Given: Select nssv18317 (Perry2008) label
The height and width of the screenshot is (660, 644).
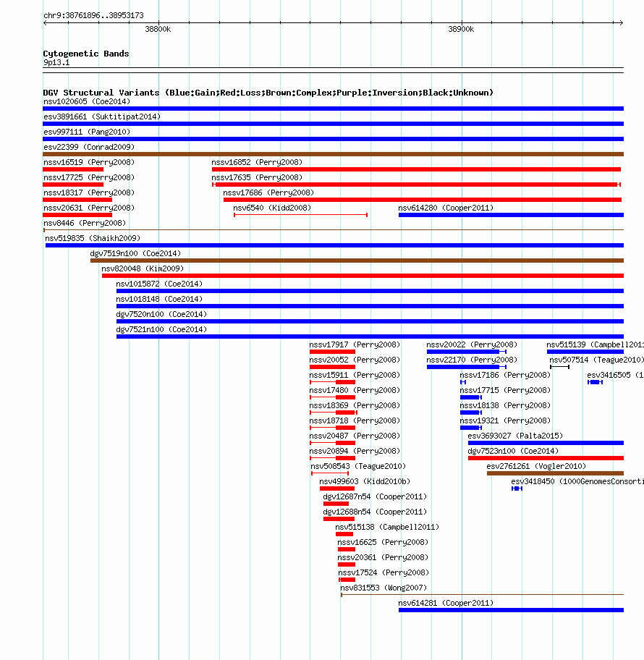Looking at the screenshot, I should pos(89,192).
